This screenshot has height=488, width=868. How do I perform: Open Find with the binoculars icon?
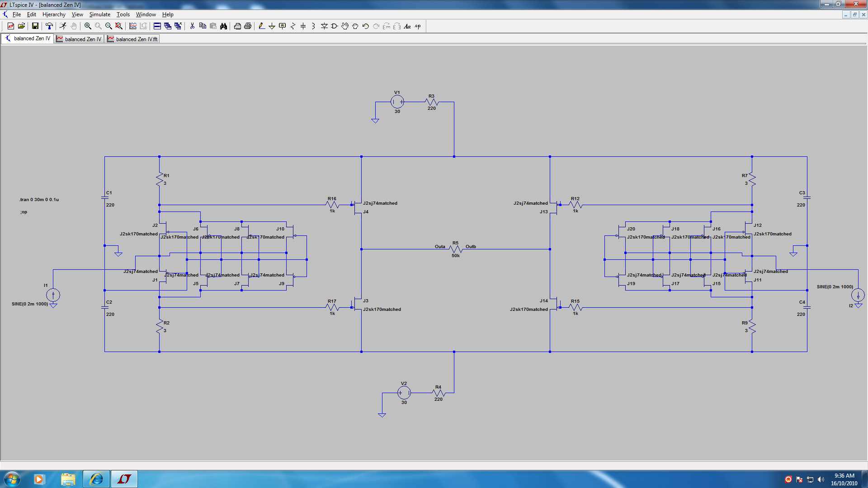point(223,26)
